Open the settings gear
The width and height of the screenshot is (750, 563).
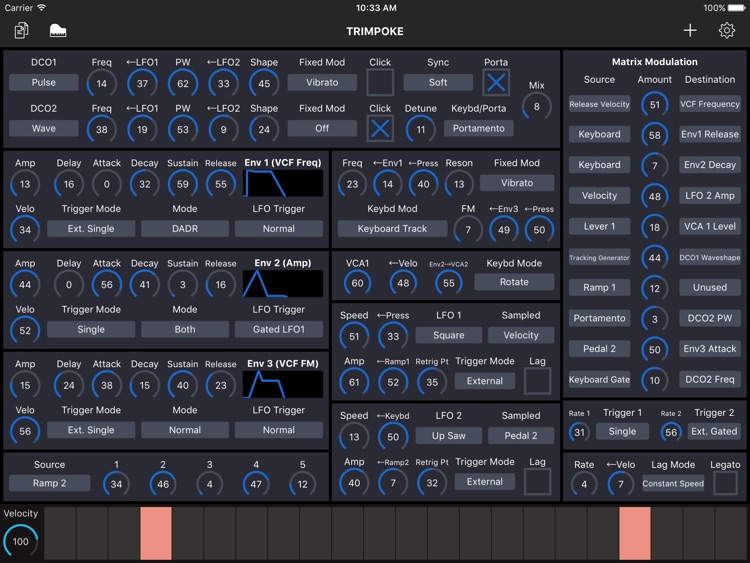tap(727, 31)
